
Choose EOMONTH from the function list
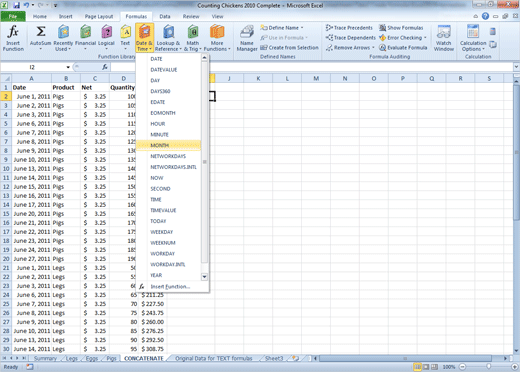pyautogui.click(x=168, y=113)
